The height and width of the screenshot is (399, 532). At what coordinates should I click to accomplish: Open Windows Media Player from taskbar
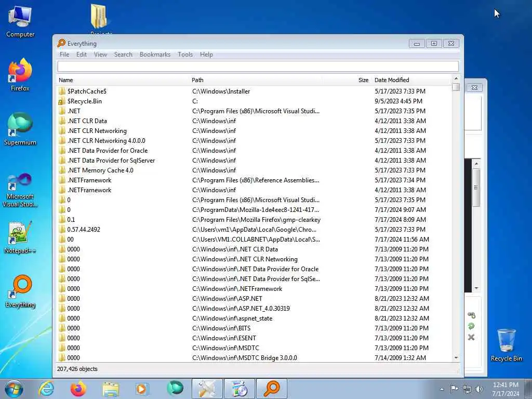click(142, 389)
